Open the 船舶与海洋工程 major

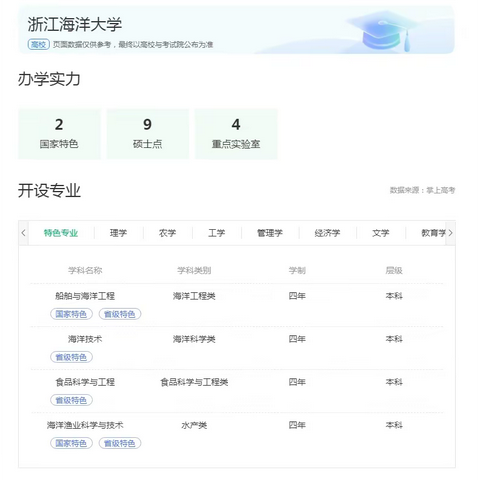[x=85, y=296]
